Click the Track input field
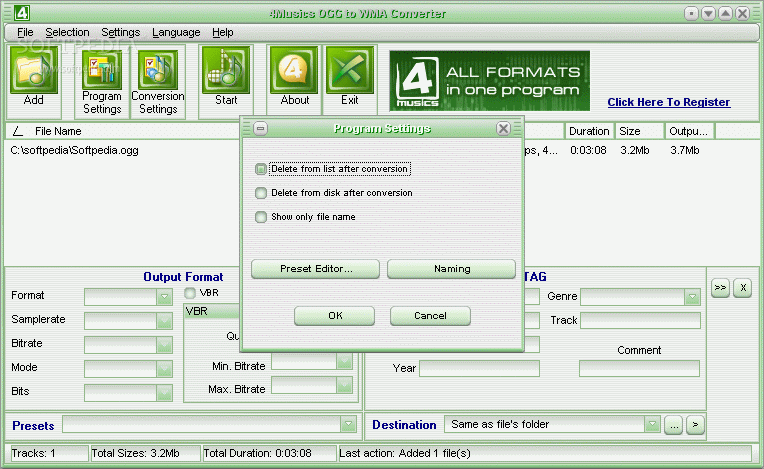The height and width of the screenshot is (469, 764). coord(640,320)
